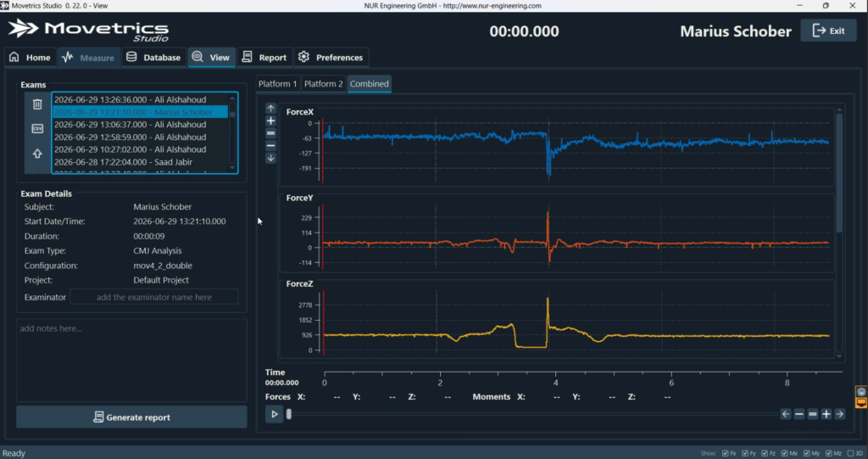Open the Preferences tab
The width and height of the screenshot is (868, 459).
tap(331, 57)
